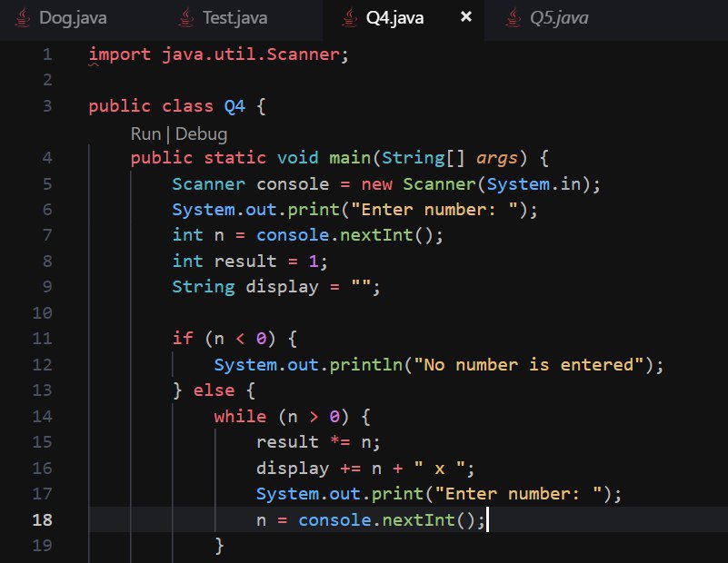Open the Q5.java tab

pos(559,18)
